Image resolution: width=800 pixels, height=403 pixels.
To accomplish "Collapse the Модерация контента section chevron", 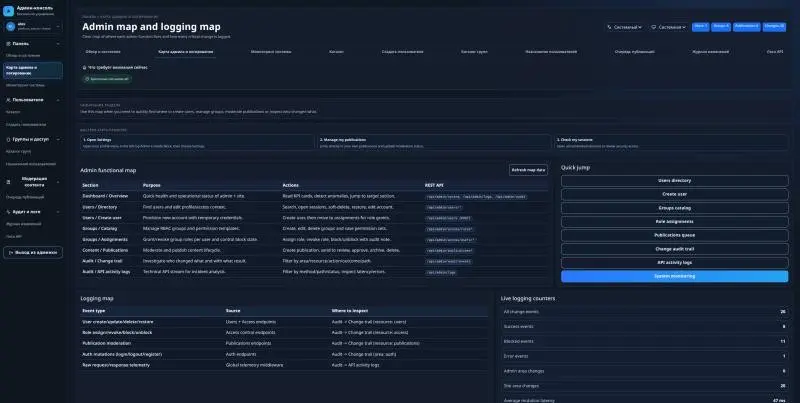I will (58, 182).
